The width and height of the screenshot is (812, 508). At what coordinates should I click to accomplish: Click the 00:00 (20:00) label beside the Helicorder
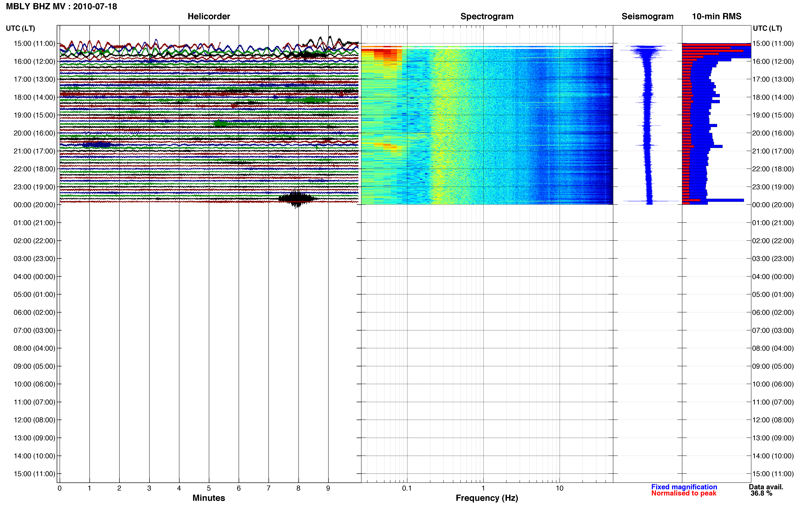(x=34, y=205)
